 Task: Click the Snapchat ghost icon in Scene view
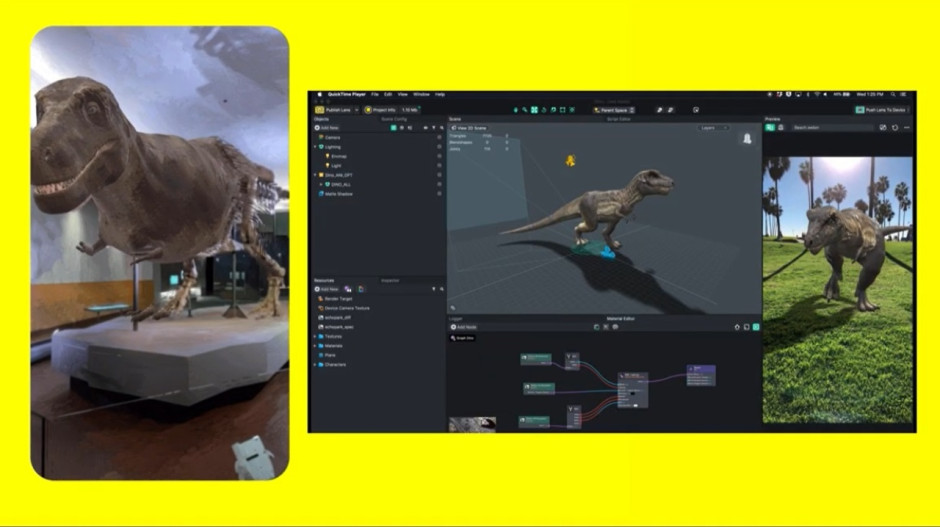tap(747, 139)
